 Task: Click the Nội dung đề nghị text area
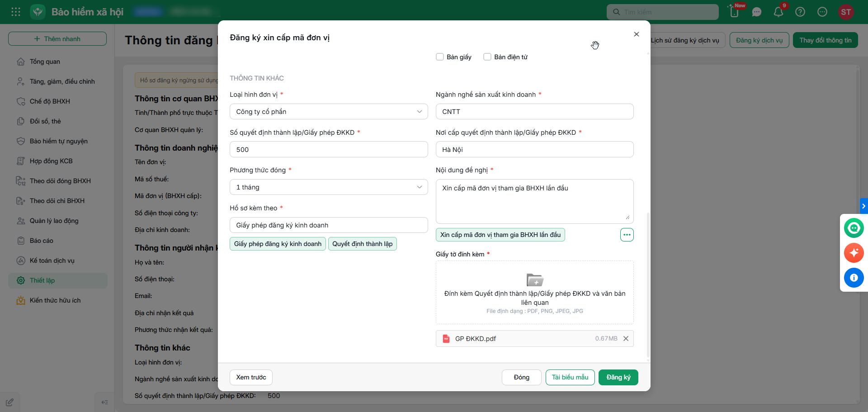tap(534, 201)
